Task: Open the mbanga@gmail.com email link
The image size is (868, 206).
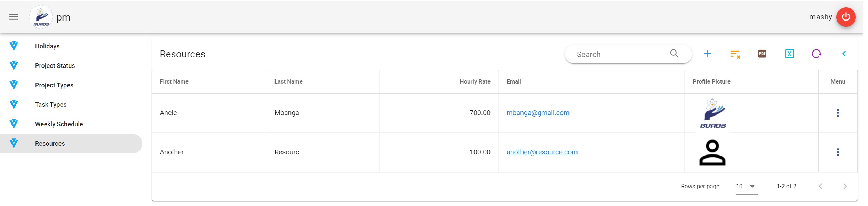Action: tap(538, 113)
